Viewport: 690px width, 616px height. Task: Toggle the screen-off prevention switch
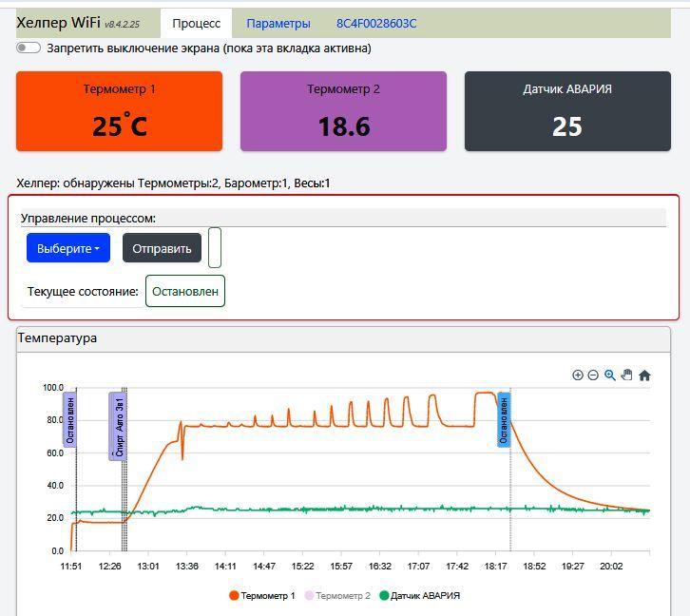(x=29, y=48)
